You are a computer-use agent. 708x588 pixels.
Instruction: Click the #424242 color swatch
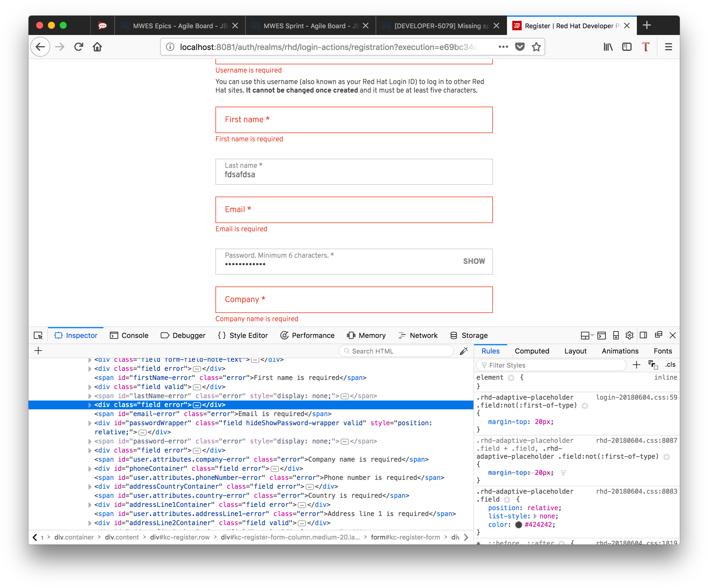click(518, 525)
